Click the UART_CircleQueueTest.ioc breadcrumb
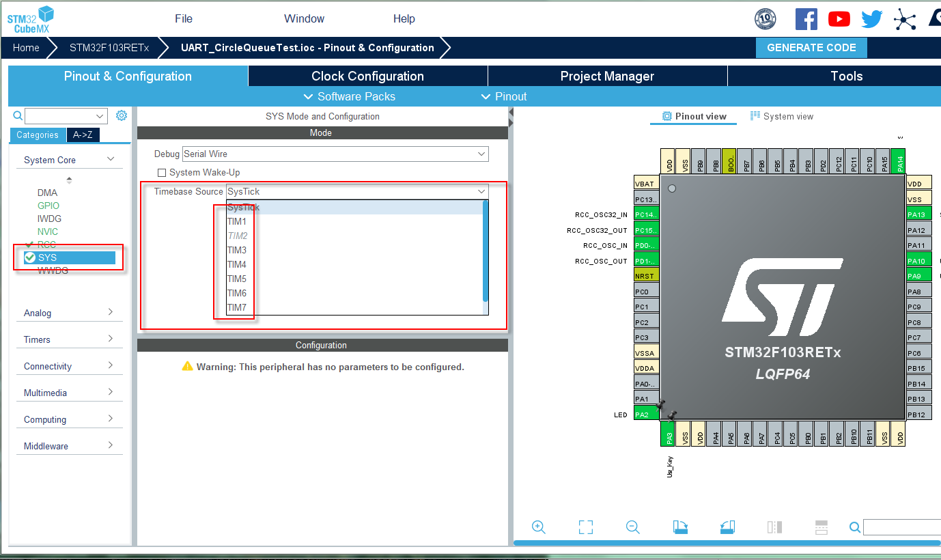 pyautogui.click(x=307, y=48)
